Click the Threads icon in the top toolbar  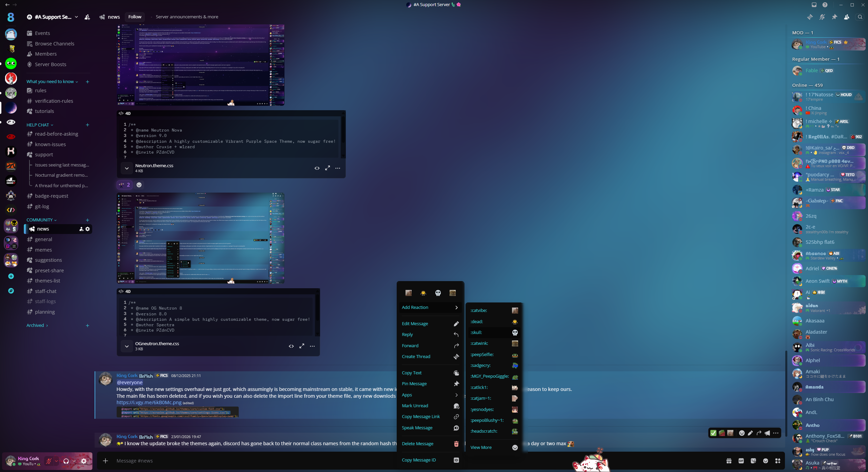[x=810, y=17]
